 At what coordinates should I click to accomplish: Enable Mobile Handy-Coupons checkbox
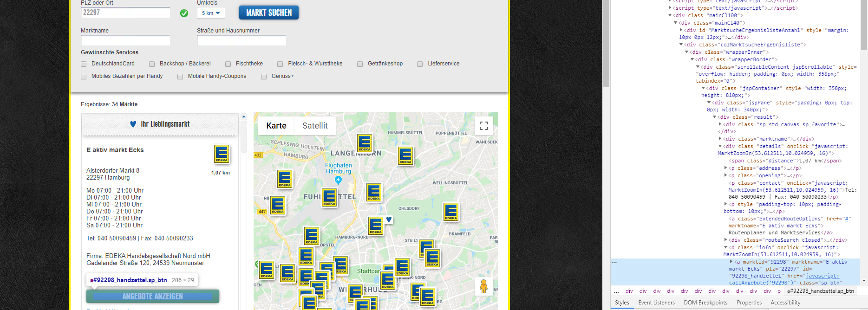pyautogui.click(x=180, y=77)
